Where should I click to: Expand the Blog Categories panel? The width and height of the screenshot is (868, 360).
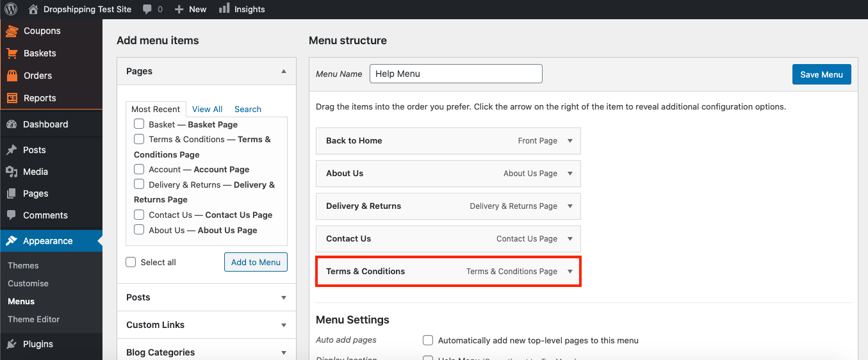[x=284, y=353]
